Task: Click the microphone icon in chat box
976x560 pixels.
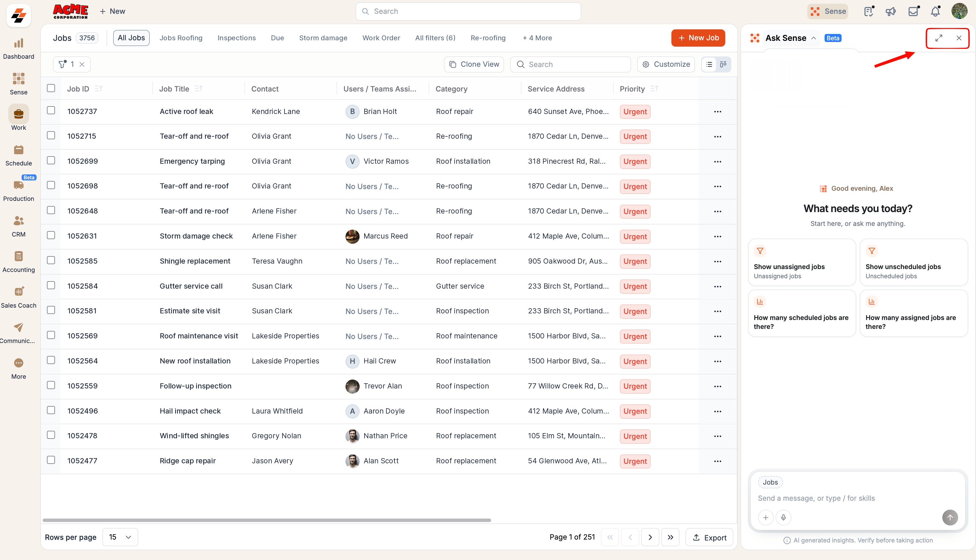Action: pyautogui.click(x=783, y=517)
